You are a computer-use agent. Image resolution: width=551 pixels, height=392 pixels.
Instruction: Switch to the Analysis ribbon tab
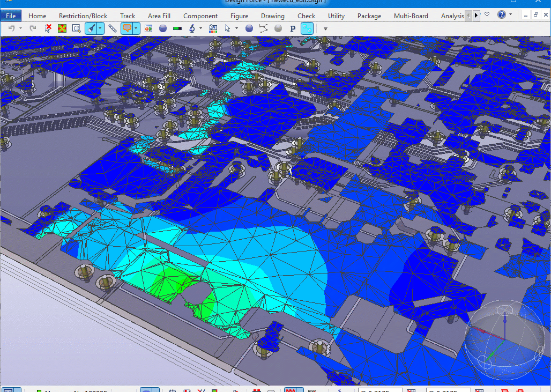point(452,16)
